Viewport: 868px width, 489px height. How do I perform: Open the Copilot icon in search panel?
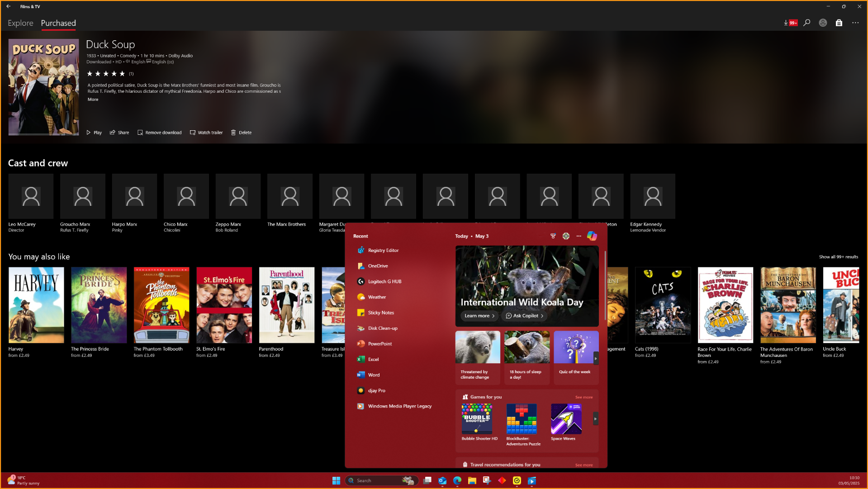coord(592,236)
